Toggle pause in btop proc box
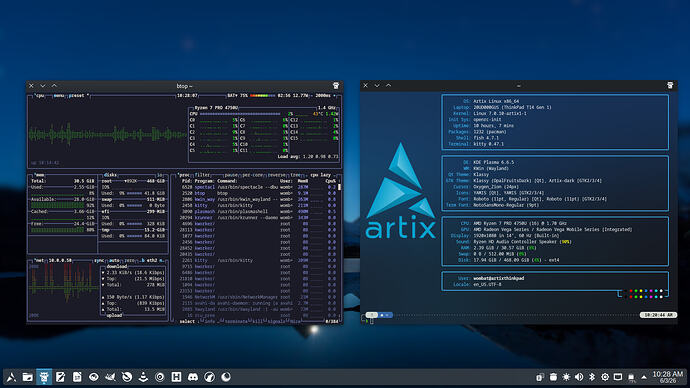The image size is (690, 388). 231,175
